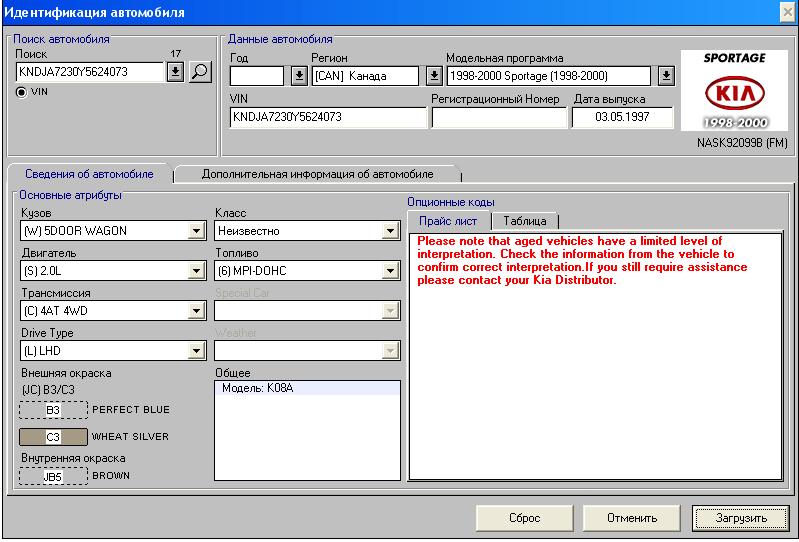Switch to the Таблица tab
This screenshot has width=799, height=542.
click(x=525, y=221)
